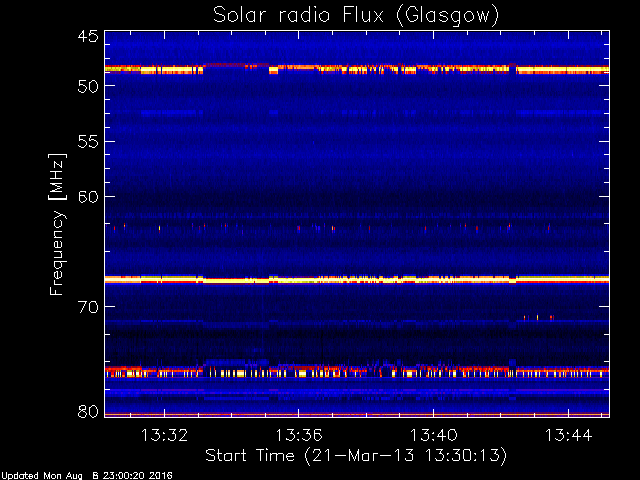Click the 'Frequency [MHz]' axis label
The width and height of the screenshot is (640, 480).
pyautogui.click(x=57, y=224)
